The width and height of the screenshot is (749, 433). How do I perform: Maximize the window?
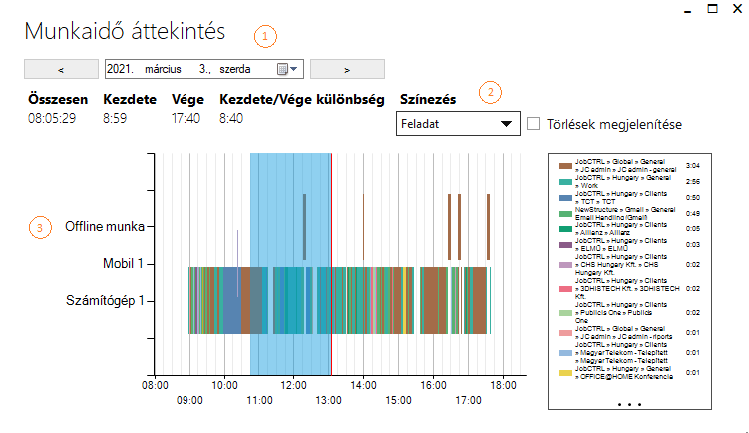tap(713, 8)
